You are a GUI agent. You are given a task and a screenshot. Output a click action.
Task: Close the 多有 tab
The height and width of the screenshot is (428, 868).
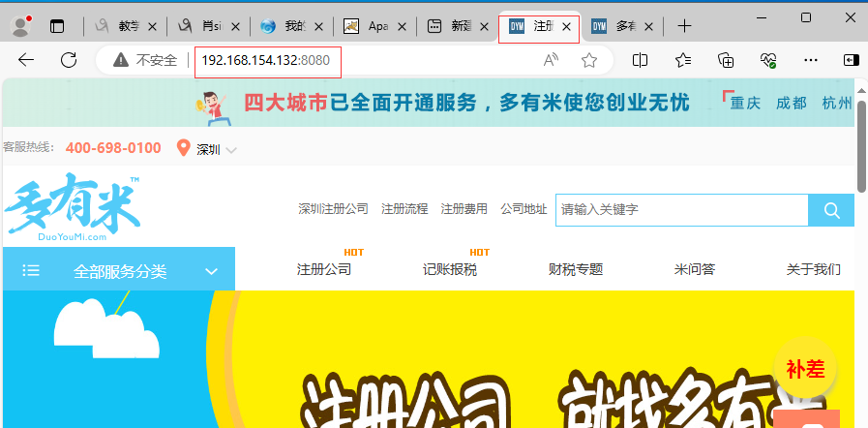tap(648, 26)
